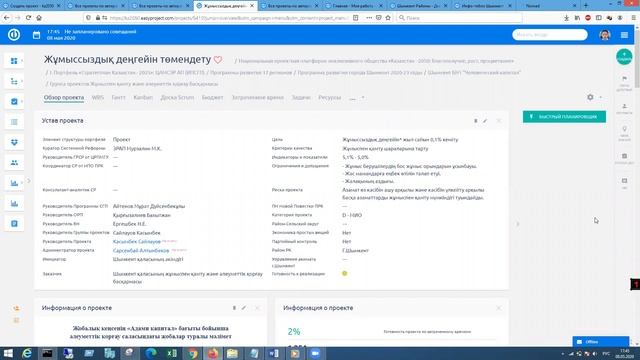Switch to the WBS tab
This screenshot has width=640, height=360.
click(x=98, y=98)
